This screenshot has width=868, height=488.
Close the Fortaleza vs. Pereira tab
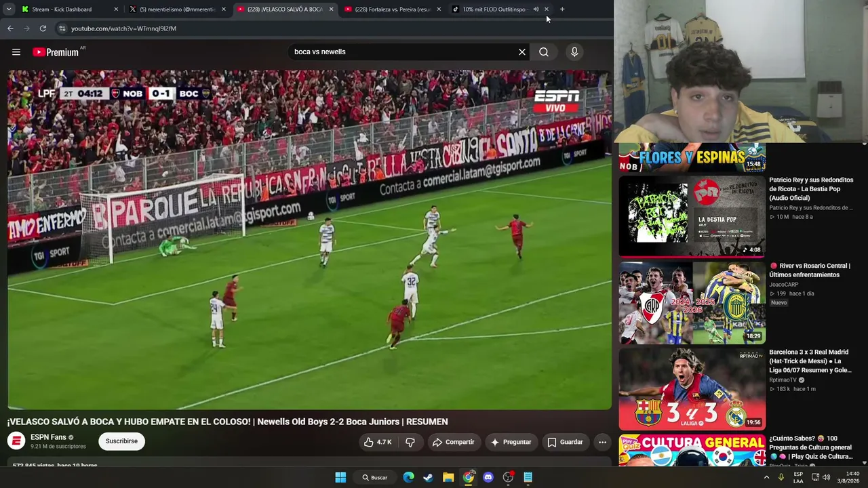(439, 9)
